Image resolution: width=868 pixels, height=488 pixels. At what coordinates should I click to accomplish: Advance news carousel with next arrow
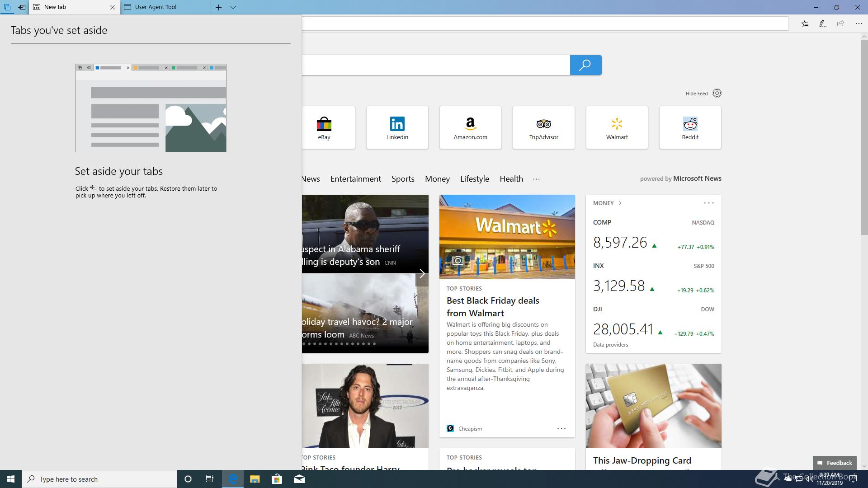[422, 274]
